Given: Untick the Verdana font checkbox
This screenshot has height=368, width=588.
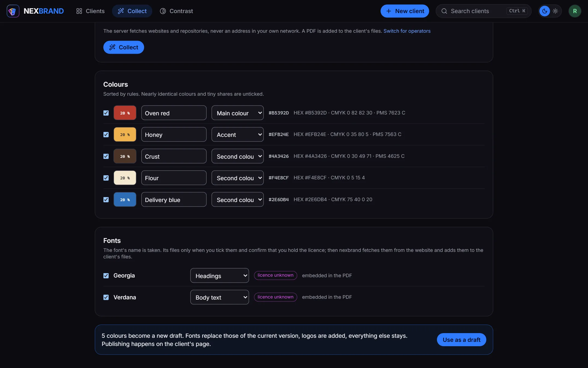Looking at the screenshot, I should click(106, 297).
